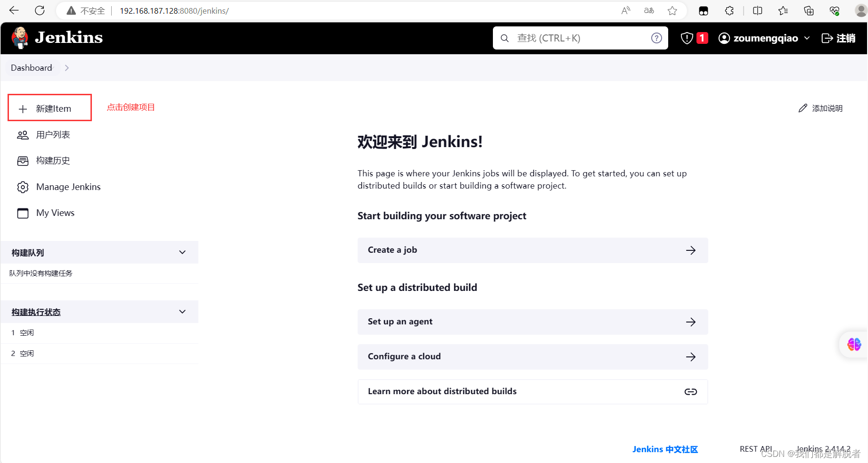Open Manage Jenkins settings
Viewport: 868px width, 463px height.
pyautogui.click(x=68, y=187)
